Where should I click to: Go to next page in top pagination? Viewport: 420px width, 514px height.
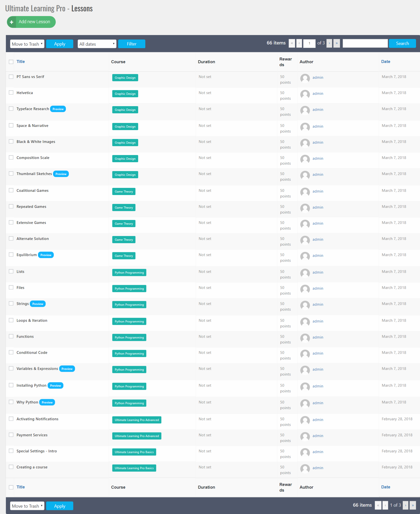pyautogui.click(x=329, y=43)
